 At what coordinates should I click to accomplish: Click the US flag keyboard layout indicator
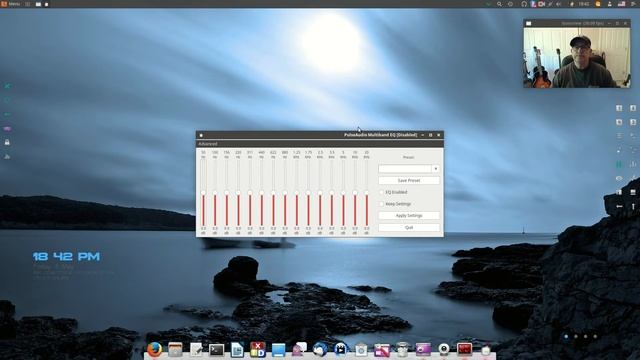(x=621, y=4)
